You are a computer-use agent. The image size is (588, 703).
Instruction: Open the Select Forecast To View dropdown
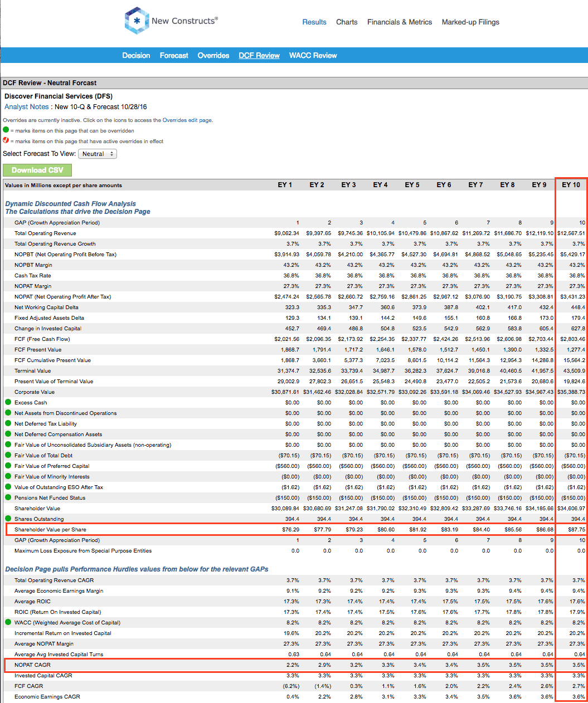point(98,154)
